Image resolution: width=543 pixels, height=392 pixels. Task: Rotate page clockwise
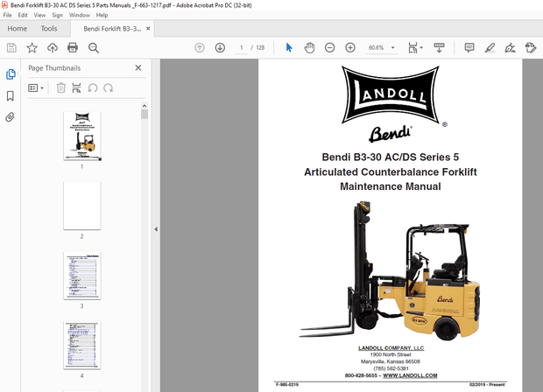(x=109, y=87)
